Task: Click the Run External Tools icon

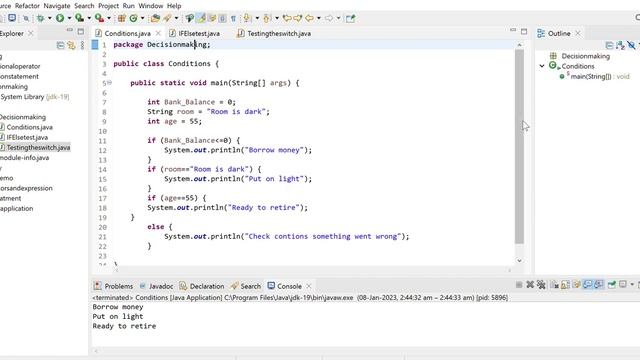Action: [99, 18]
